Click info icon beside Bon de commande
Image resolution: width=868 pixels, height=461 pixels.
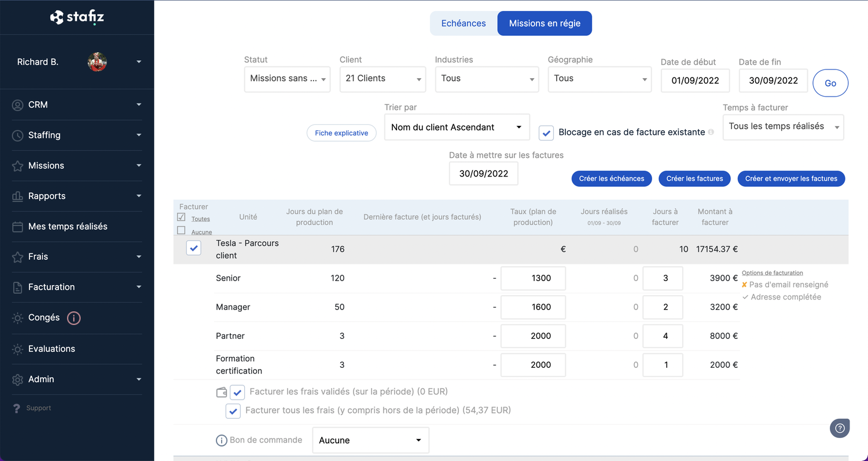pos(221,441)
